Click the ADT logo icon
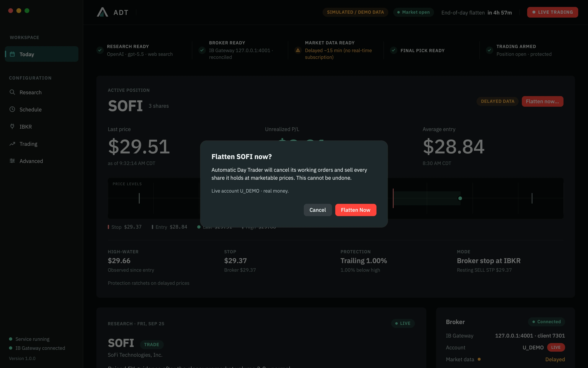 pos(102,12)
